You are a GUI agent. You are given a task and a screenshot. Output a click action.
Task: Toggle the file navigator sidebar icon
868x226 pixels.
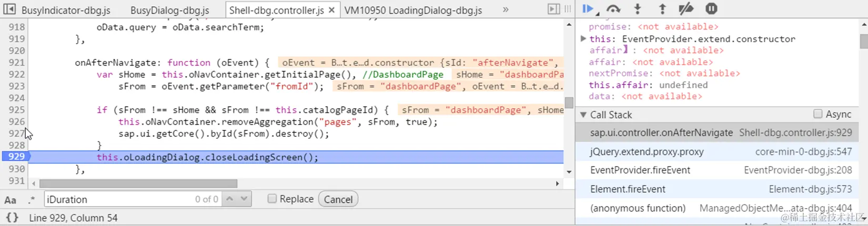click(x=9, y=9)
